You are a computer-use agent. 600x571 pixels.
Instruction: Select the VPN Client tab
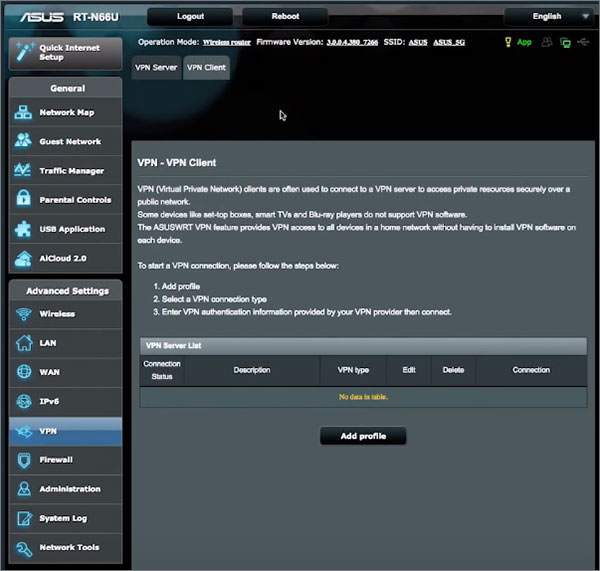coord(206,68)
